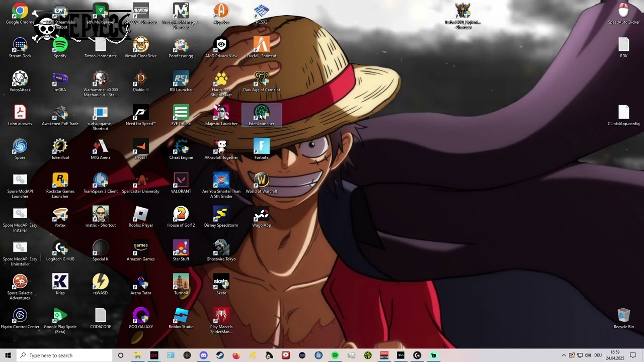Launch FiveM shortcut from the desktop

coord(262,47)
